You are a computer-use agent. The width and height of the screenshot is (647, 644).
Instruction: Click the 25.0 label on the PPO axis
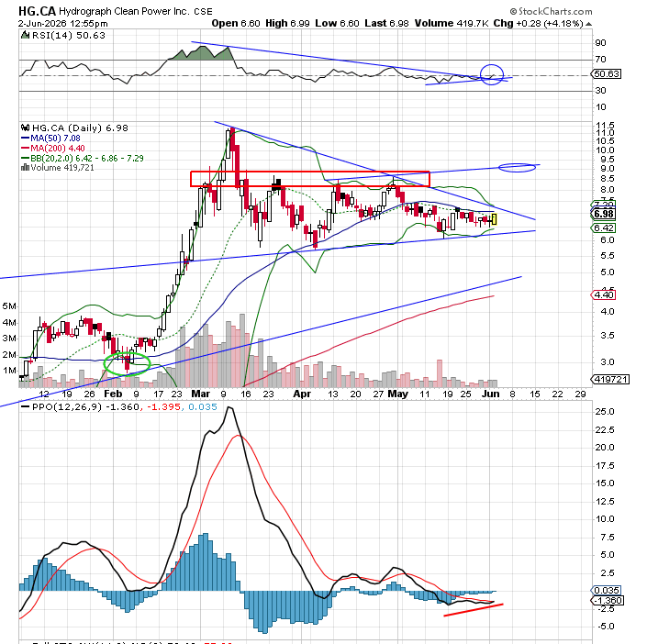[x=605, y=412]
